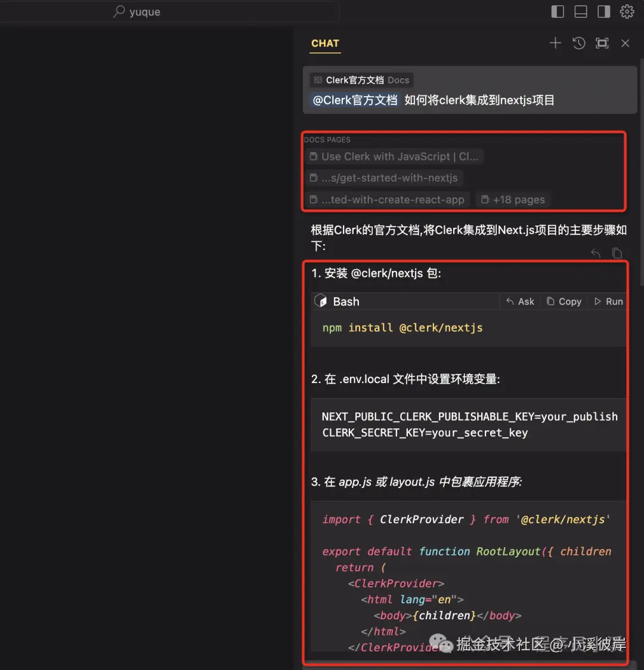Screen dimensions: 644x670
Task: Toggle the primary left sidebar layout icon
Action: click(x=558, y=11)
